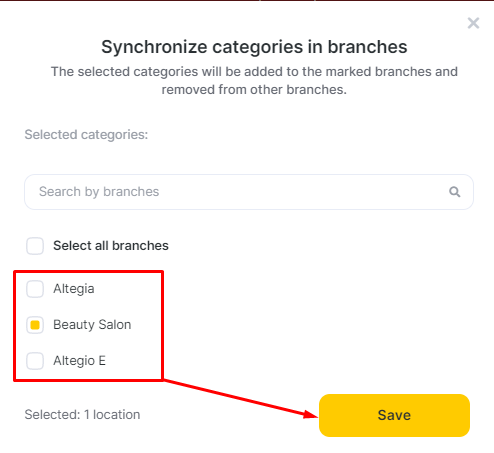
Task: Click the Beauty Salon branch name label
Action: click(x=92, y=325)
